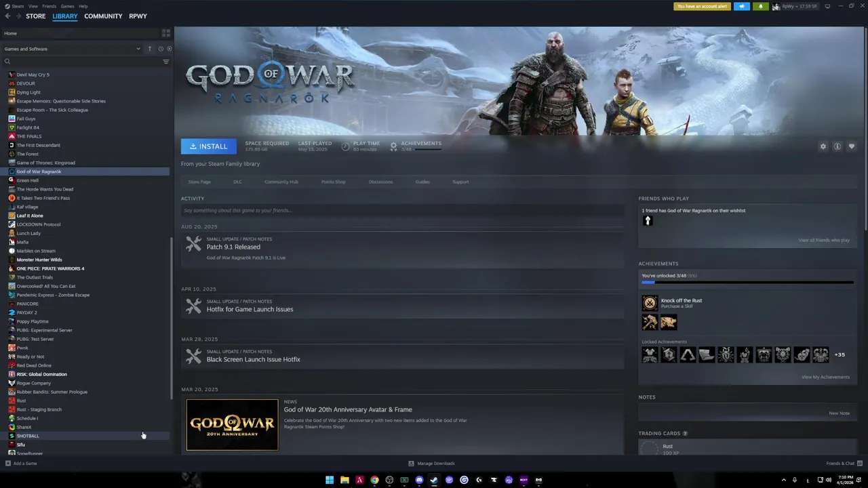
Task: Open advanced filter options icon in search bar
Action: (166, 62)
